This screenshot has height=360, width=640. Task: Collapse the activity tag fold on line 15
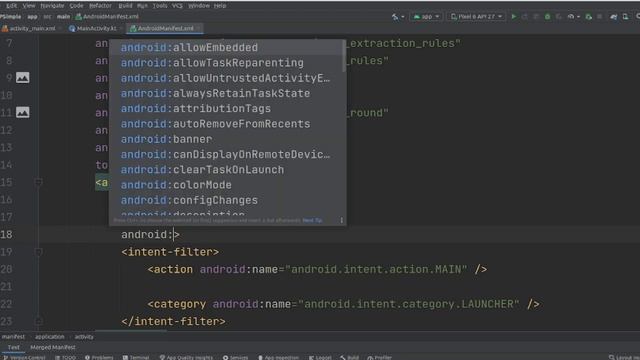point(38,182)
